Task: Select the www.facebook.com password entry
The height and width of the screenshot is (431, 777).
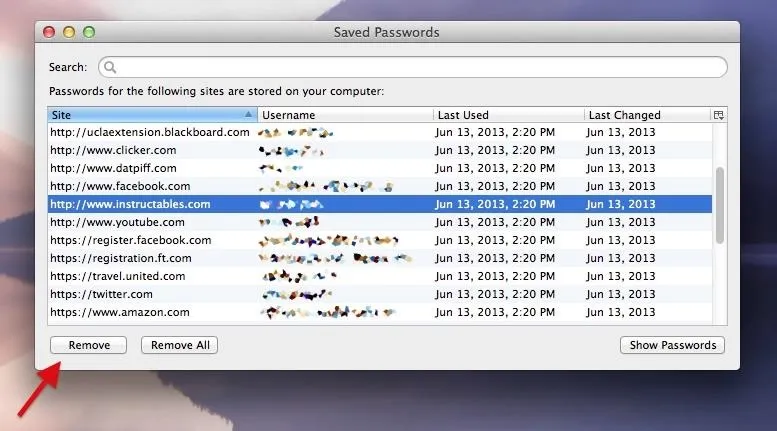Action: 380,186
